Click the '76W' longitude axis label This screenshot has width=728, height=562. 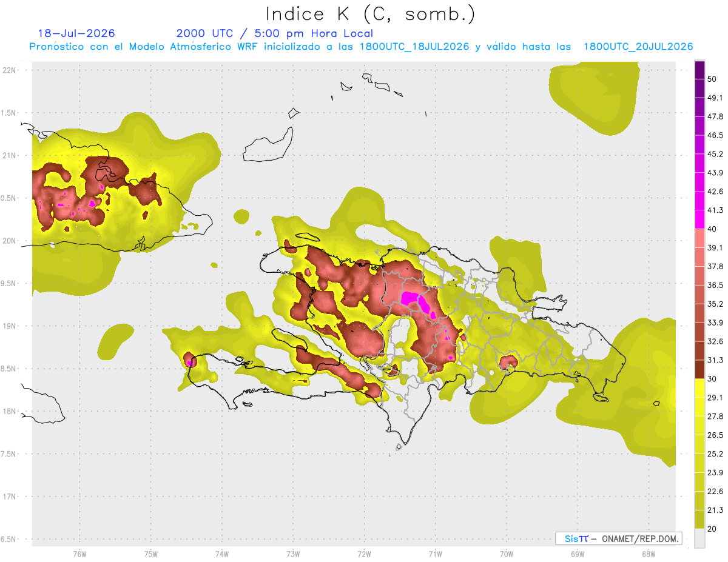click(79, 553)
